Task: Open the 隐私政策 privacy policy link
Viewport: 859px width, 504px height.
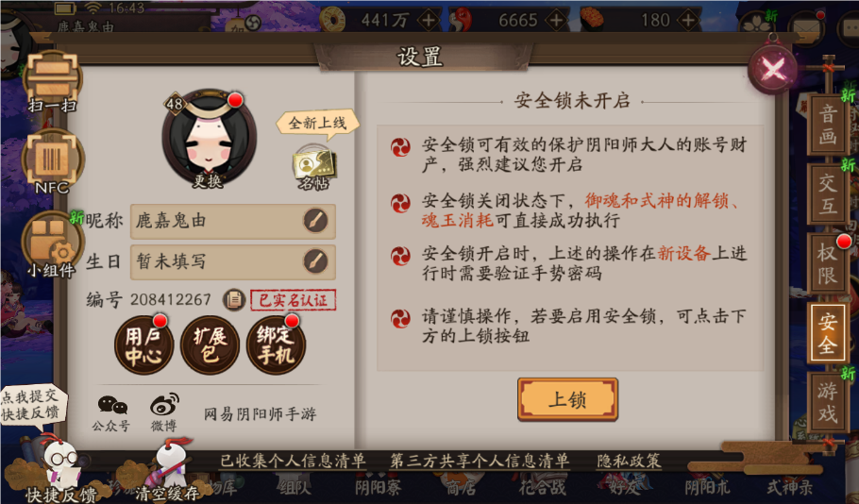Action: [x=629, y=461]
